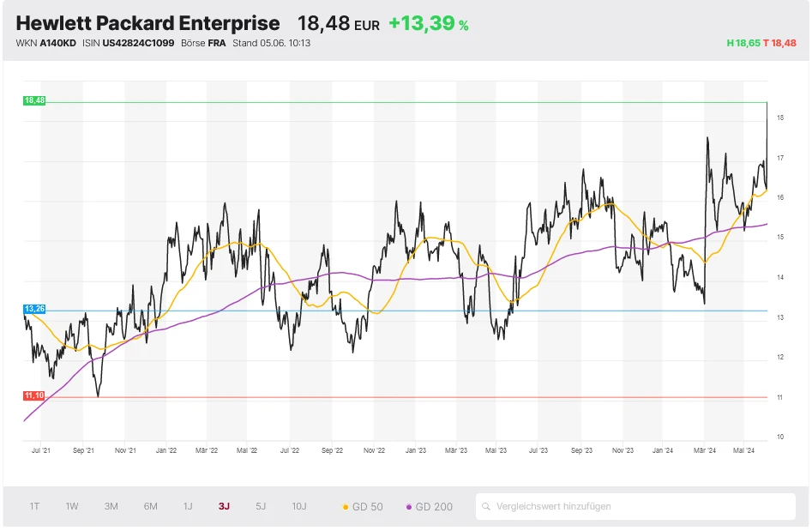Screen dimensions: 812x531
Task: Click the Mär '24 timeline label
Action: pyautogui.click(x=705, y=450)
